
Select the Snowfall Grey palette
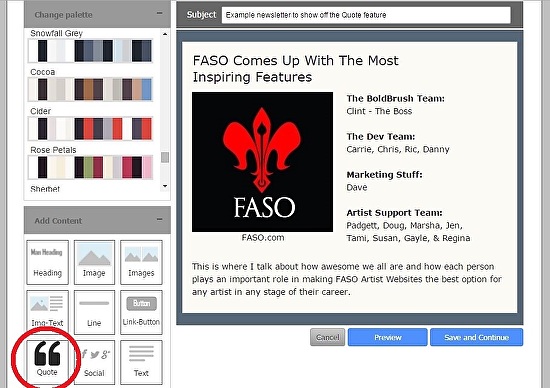[90, 51]
